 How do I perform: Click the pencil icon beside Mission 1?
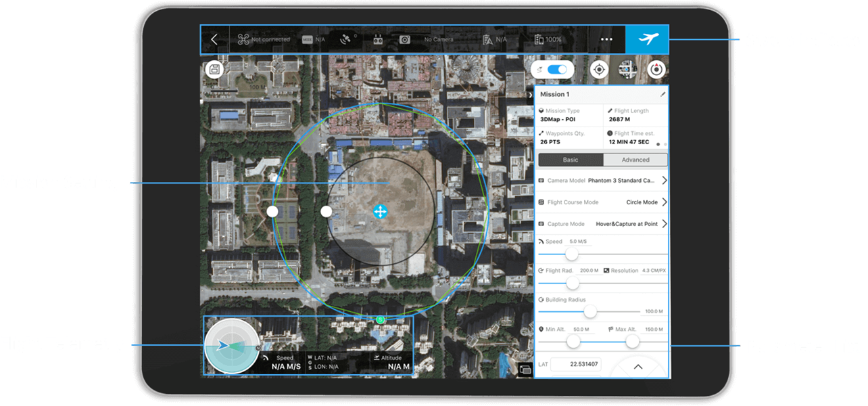pos(662,95)
